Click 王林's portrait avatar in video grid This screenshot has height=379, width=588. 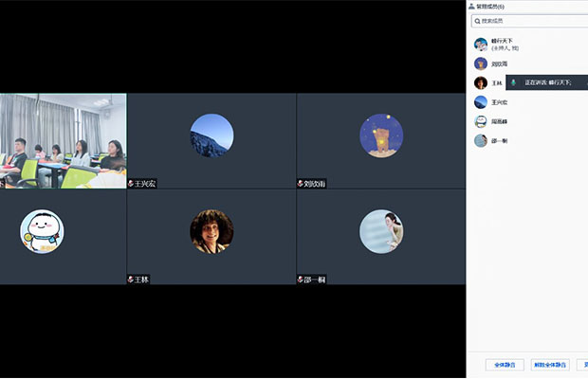(211, 231)
